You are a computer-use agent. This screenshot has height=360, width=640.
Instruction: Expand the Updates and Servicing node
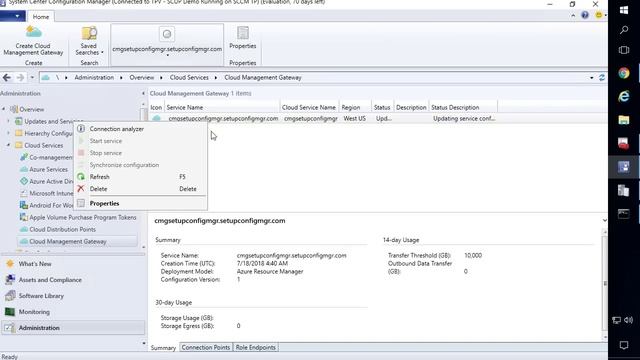8,121
